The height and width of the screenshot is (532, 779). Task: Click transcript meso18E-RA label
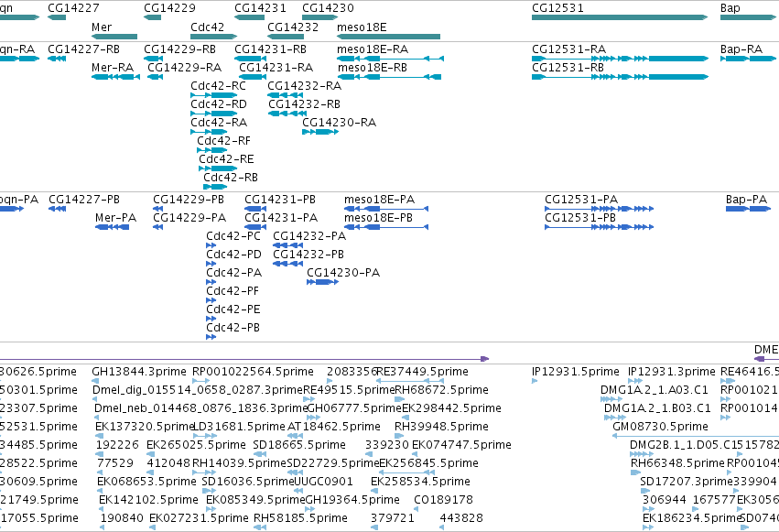point(373,49)
